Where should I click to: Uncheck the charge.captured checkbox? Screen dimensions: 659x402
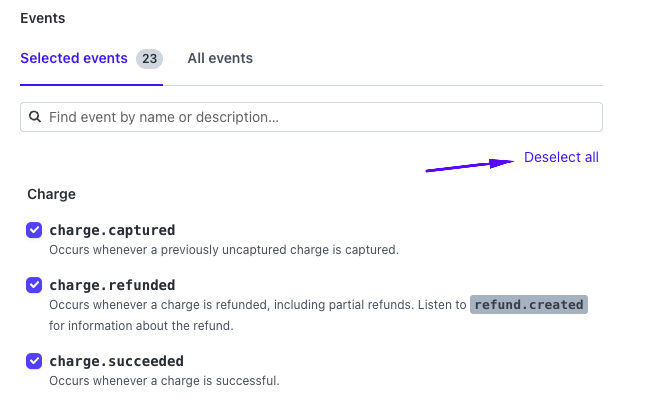[x=34, y=230]
